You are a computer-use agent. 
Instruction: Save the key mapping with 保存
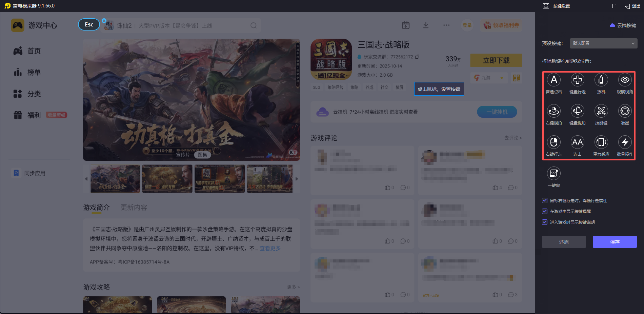[615, 242]
